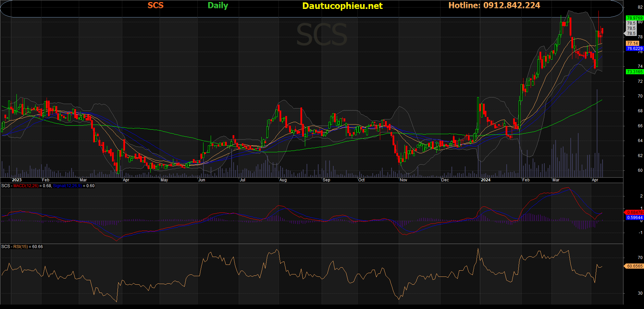Select the orange "60.6565" RSI value tag
Image resolution: width=644 pixels, height=309 pixels.
635,266
